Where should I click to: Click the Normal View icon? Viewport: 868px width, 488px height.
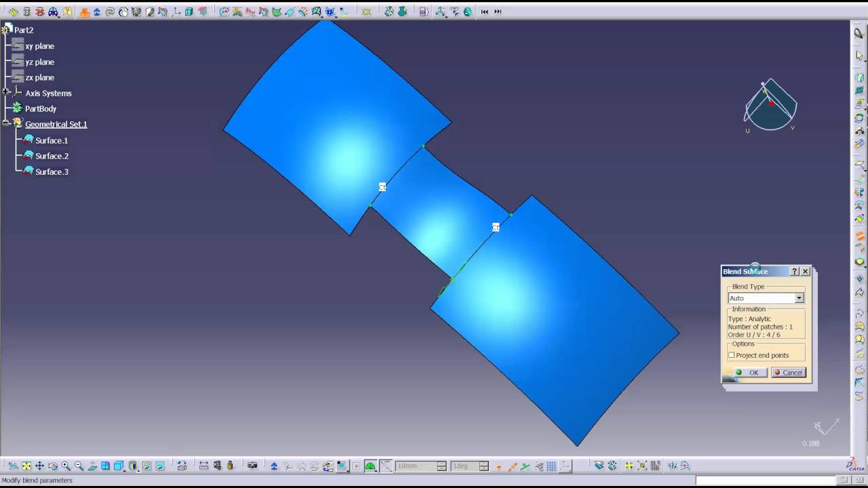[x=92, y=466]
